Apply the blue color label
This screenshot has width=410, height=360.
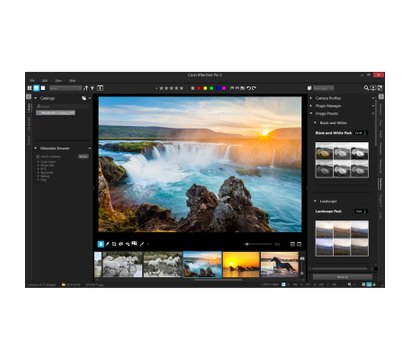pyautogui.click(x=218, y=88)
